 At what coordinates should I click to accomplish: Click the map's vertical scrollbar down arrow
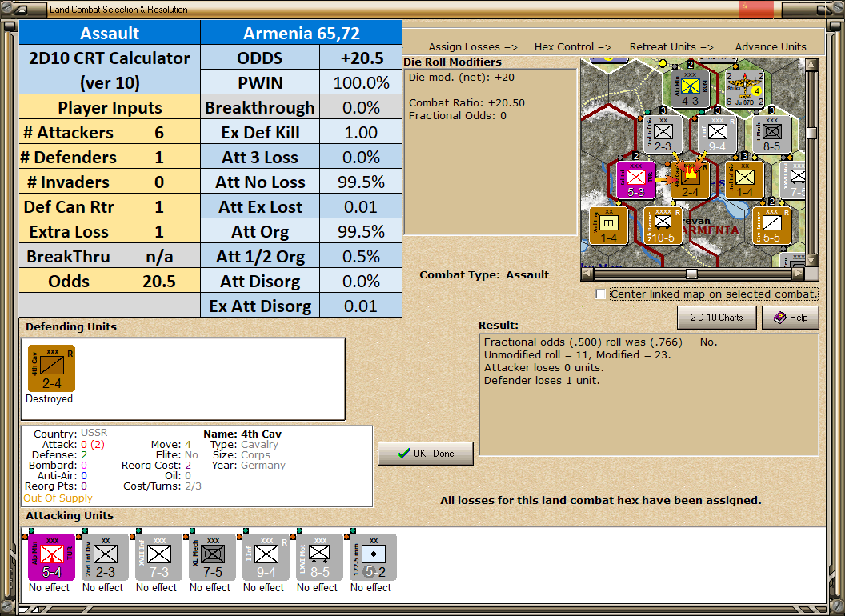(x=811, y=261)
